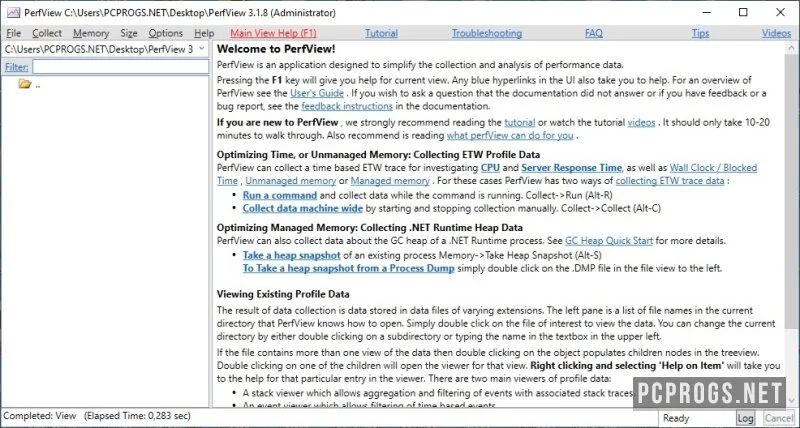This screenshot has width=800, height=428.
Task: Open the File menu
Action: 13,33
